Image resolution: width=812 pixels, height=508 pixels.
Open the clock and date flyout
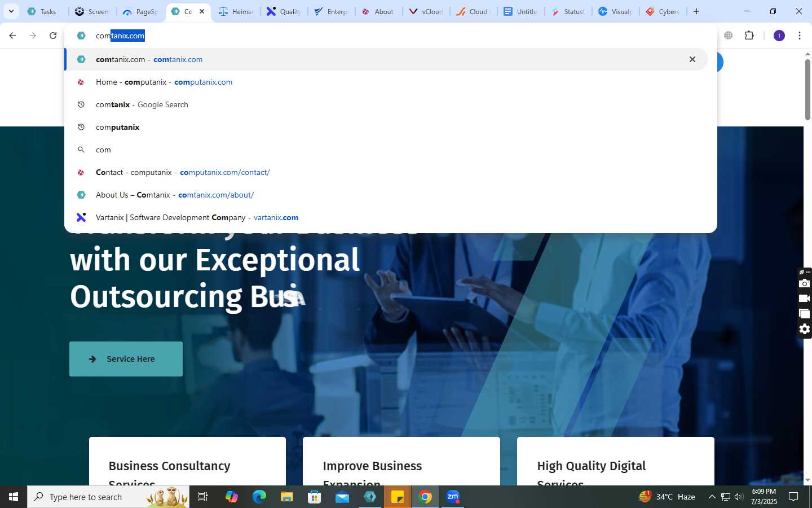click(x=764, y=497)
